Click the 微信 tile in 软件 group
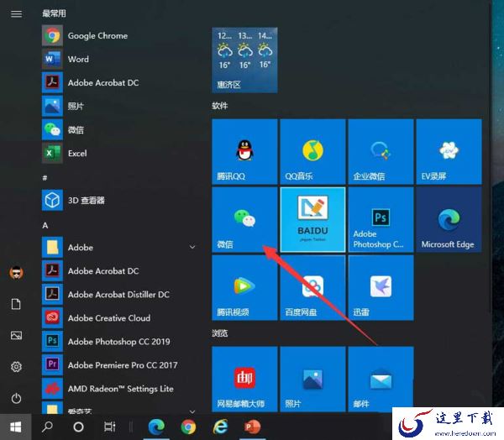This screenshot has height=440, width=504. 244,219
